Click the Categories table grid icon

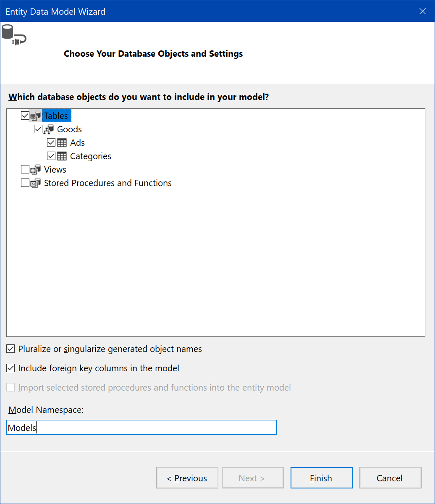[62, 156]
